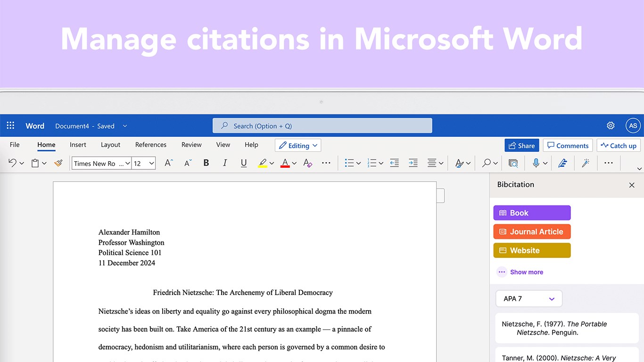
Task: Toggle italic formatting
Action: pyautogui.click(x=225, y=163)
